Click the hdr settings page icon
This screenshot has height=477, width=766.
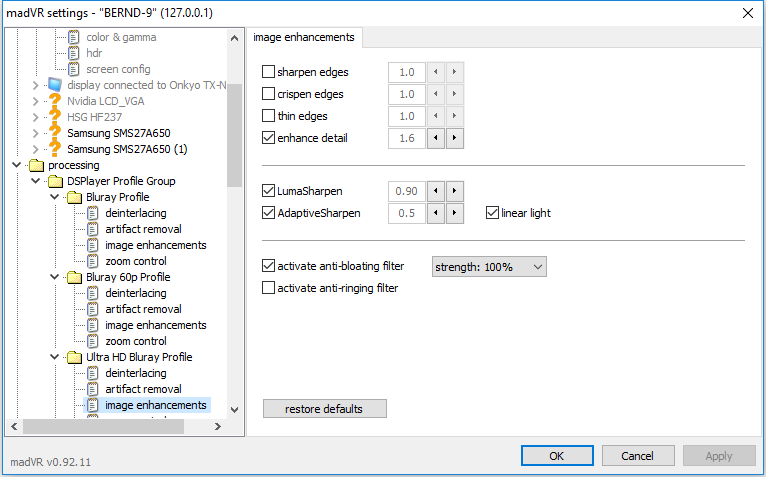[74, 53]
